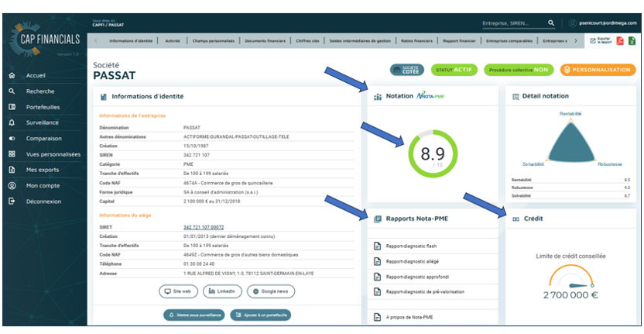Image resolution: width=644 pixels, height=334 pixels.
Task: Click the Déconnexion logout icon
Action: tap(12, 201)
